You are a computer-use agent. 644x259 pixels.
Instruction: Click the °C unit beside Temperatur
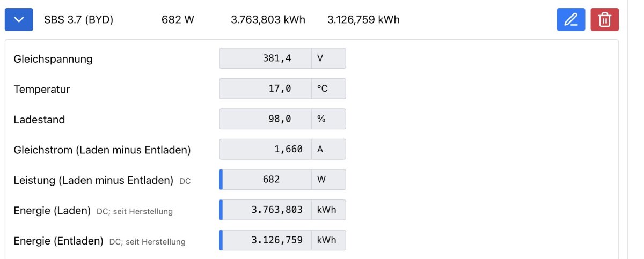[328, 88]
